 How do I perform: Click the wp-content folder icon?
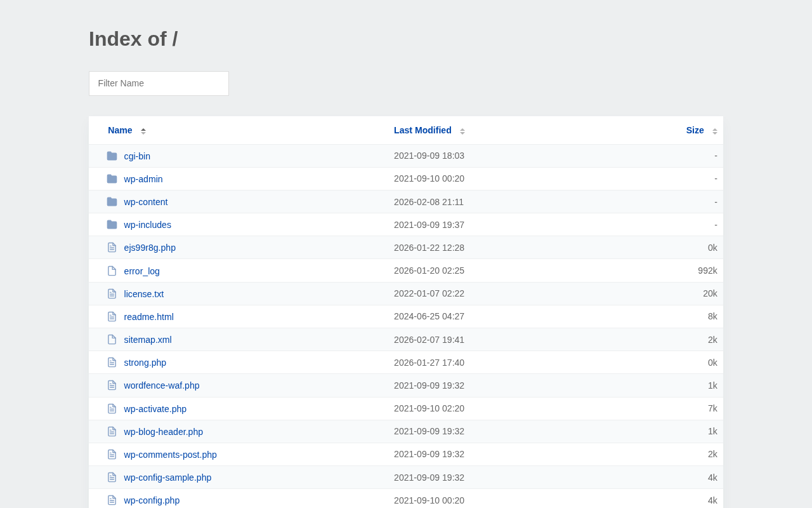coord(112,202)
